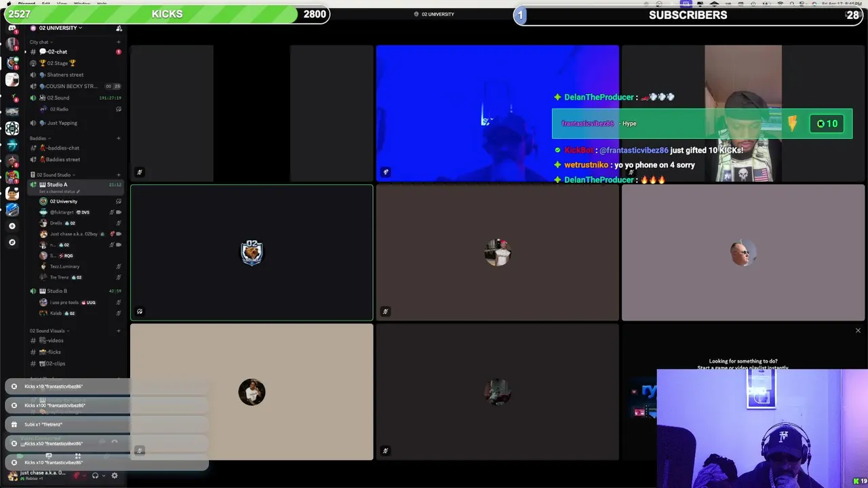Viewport: 868px width, 488px height.
Task: Select the blue webcam video tile
Action: pyautogui.click(x=497, y=113)
